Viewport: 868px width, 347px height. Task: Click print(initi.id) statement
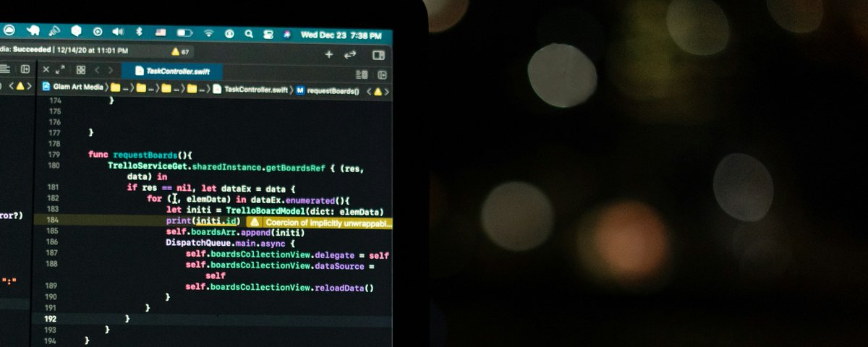[x=203, y=221]
